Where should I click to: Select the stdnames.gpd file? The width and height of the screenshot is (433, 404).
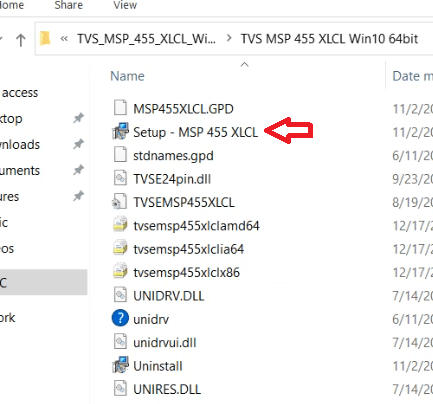coord(173,156)
